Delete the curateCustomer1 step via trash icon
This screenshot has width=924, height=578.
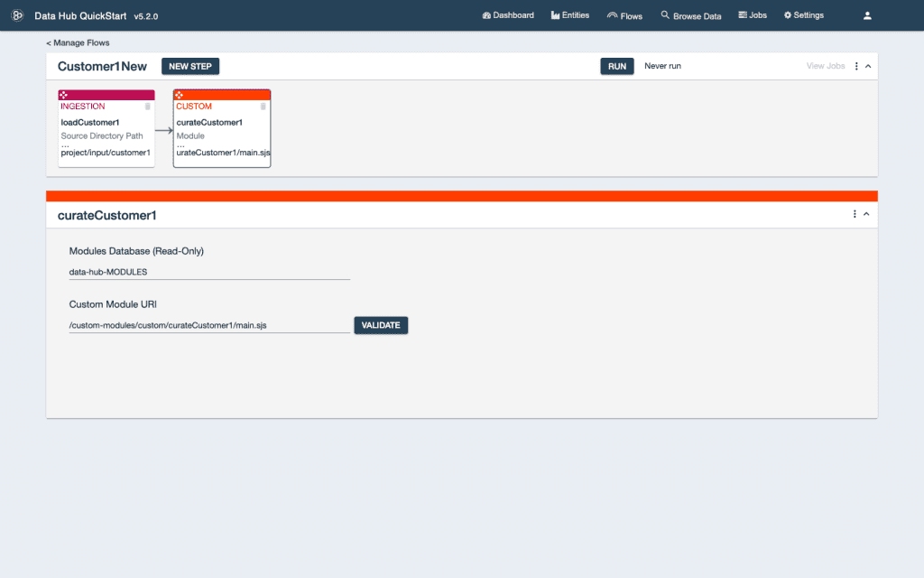point(263,107)
